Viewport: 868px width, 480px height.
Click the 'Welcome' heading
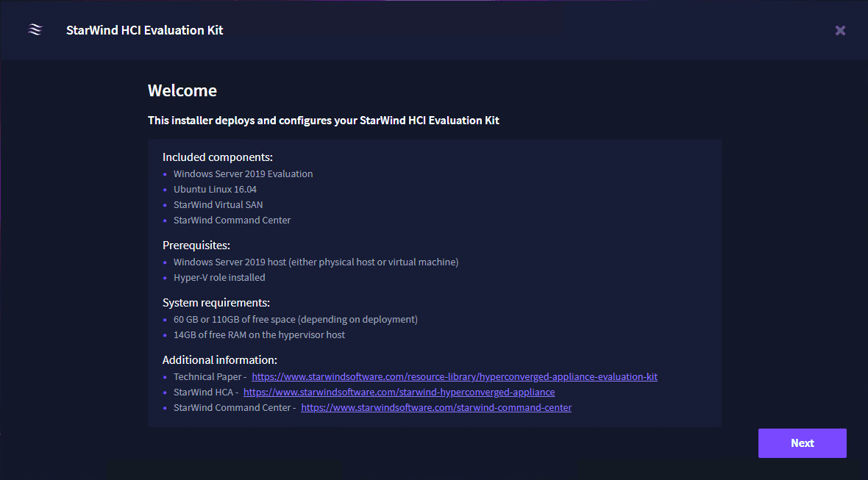182,90
